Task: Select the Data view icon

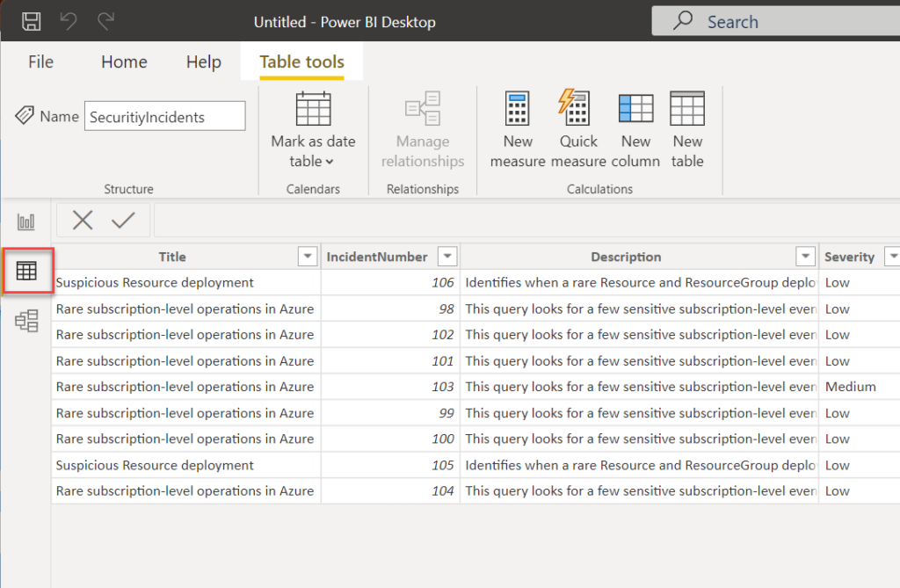Action: pos(26,271)
